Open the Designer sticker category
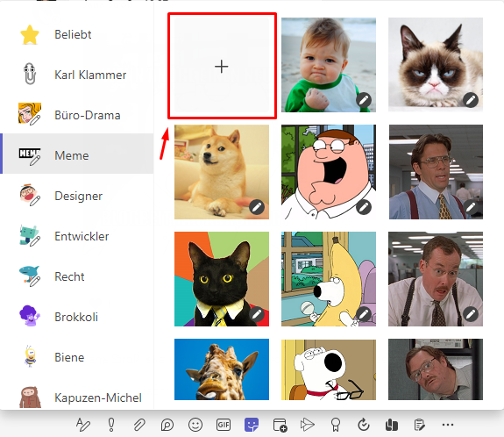The image size is (504, 437). click(x=77, y=196)
